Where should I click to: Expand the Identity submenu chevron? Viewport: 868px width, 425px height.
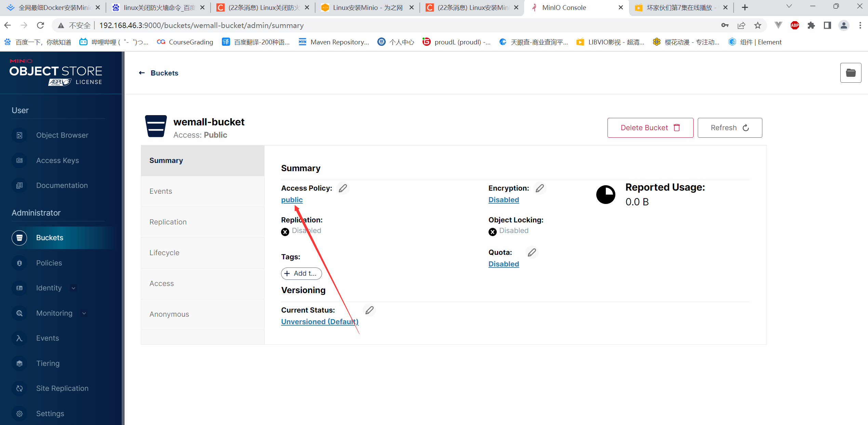pyautogui.click(x=74, y=288)
